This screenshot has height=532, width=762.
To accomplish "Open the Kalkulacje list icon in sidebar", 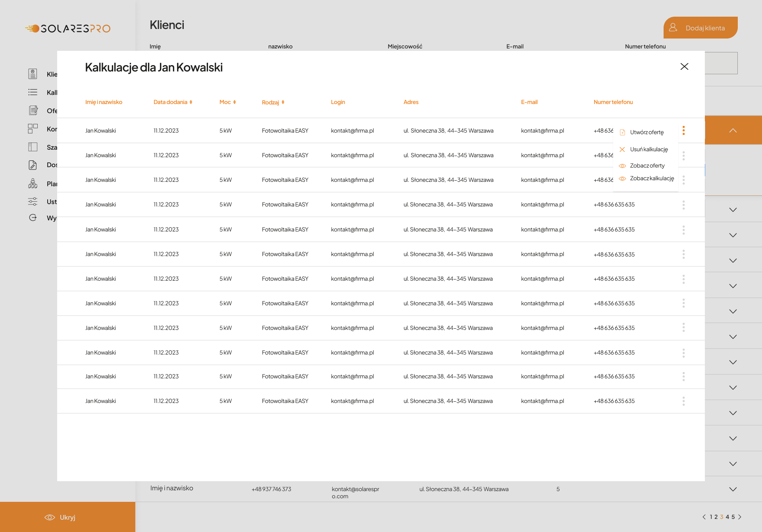I will coord(33,92).
